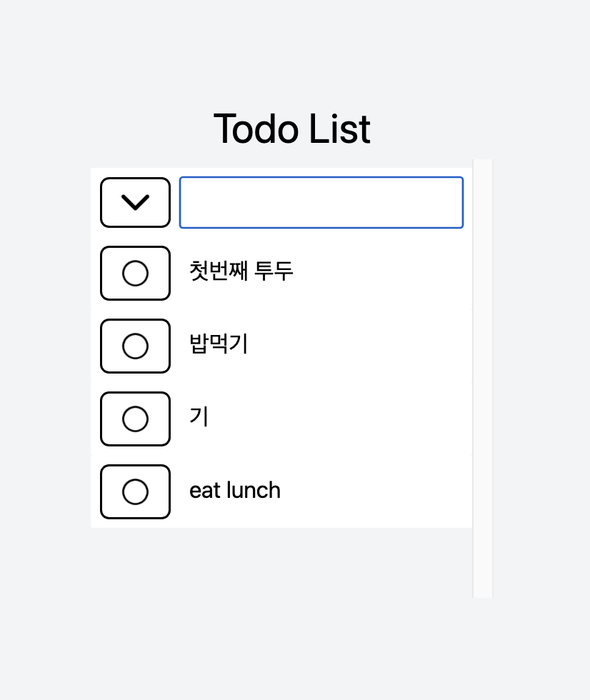Image resolution: width=590 pixels, height=700 pixels.
Task: Click empty row space right of '첫번째 투두'
Action: pos(379,273)
